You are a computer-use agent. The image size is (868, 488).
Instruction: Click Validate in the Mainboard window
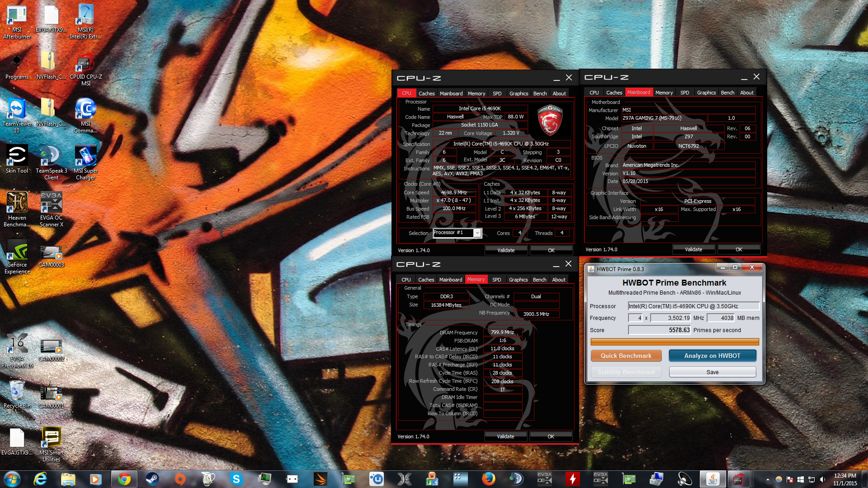[x=693, y=249]
